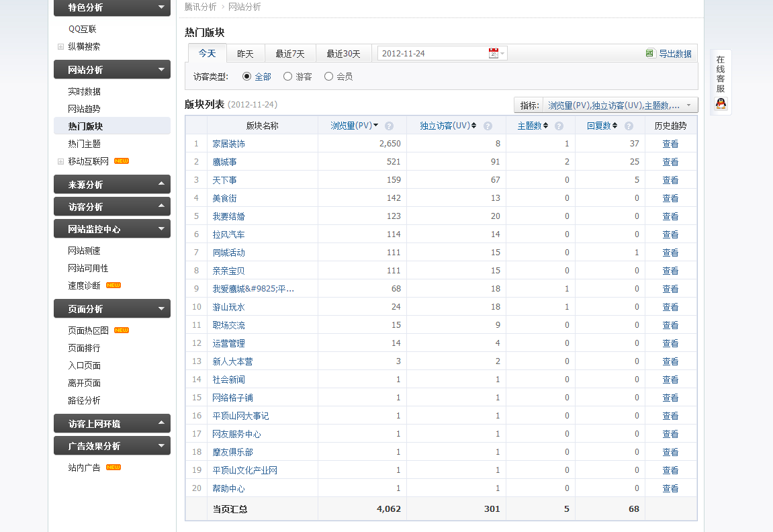
Task: Click 在线客服 side panel
Action: (x=721, y=83)
